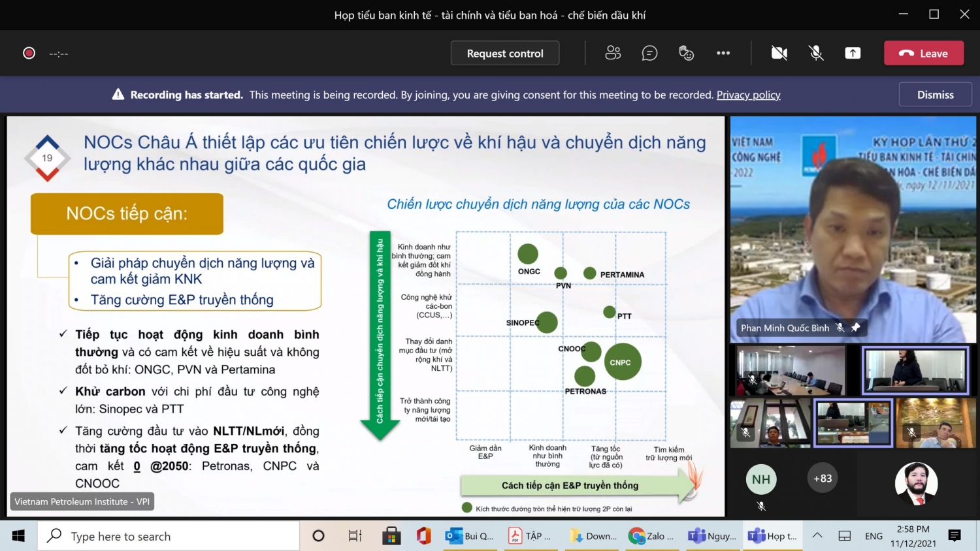Unmute the microphone
The height and width of the screenshot is (551, 980).
(x=816, y=53)
